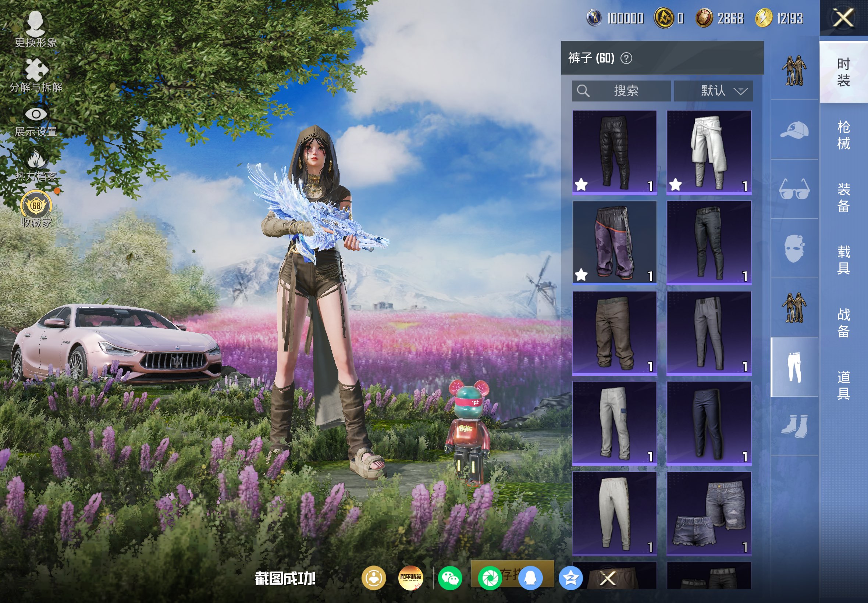Switch to the 战备 tab

(x=843, y=323)
